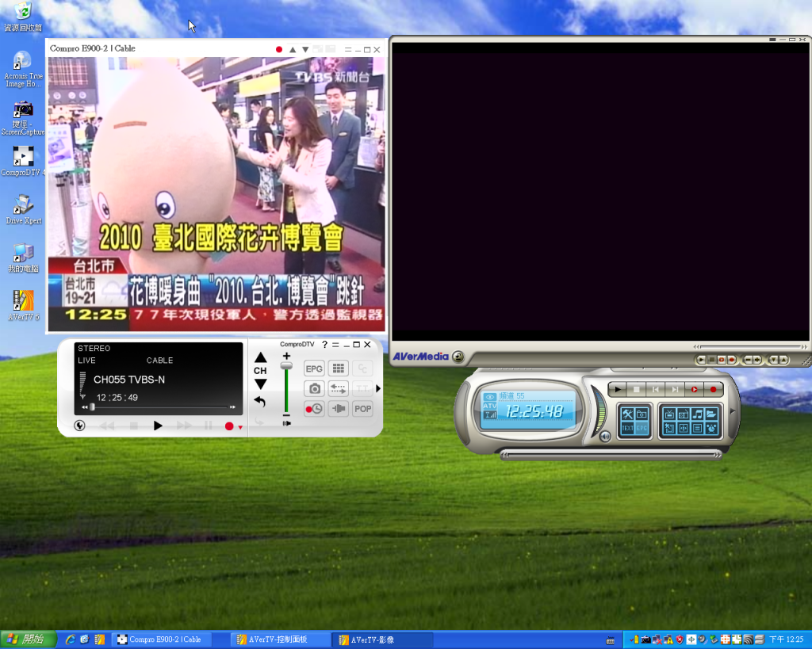Open the EPG guide in ComproDTV
812x649 pixels.
click(x=314, y=369)
